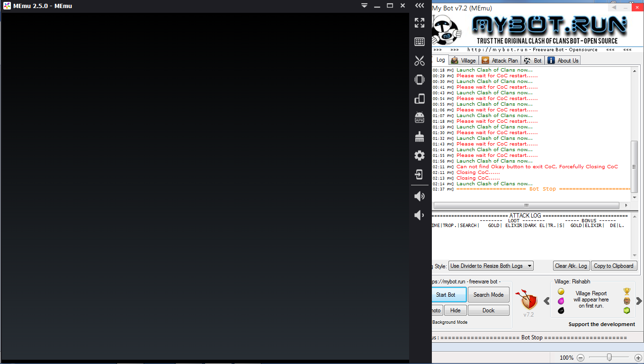Click the log horizontal scrollbar

[x=526, y=206]
